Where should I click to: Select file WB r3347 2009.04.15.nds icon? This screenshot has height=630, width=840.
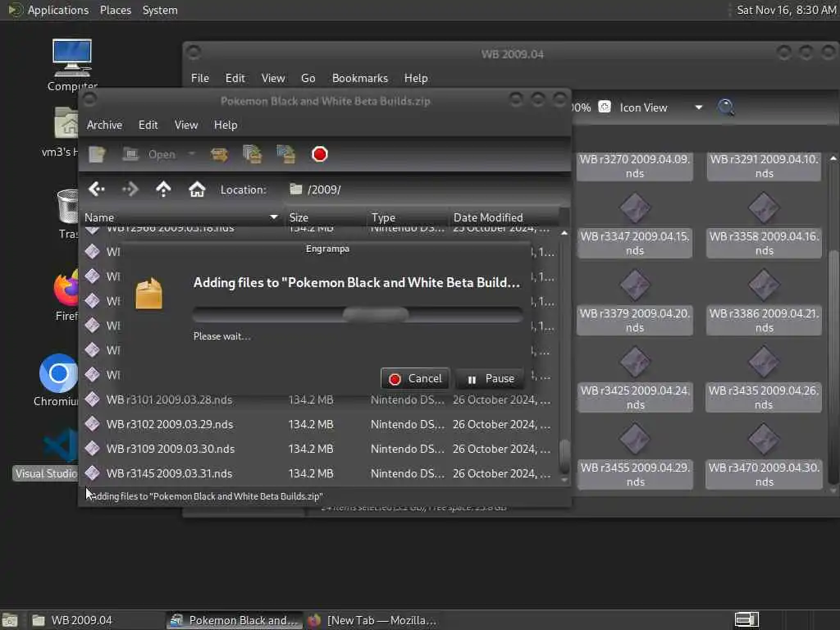pos(635,208)
